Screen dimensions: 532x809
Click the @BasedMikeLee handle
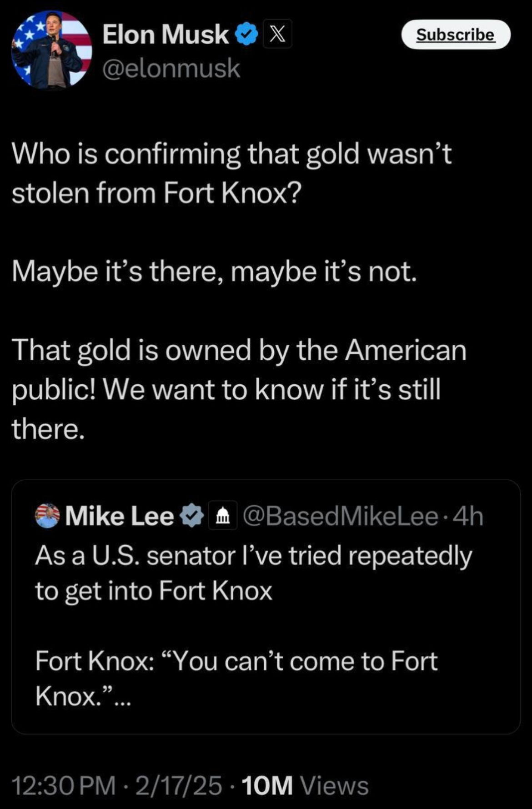pyautogui.click(x=341, y=516)
